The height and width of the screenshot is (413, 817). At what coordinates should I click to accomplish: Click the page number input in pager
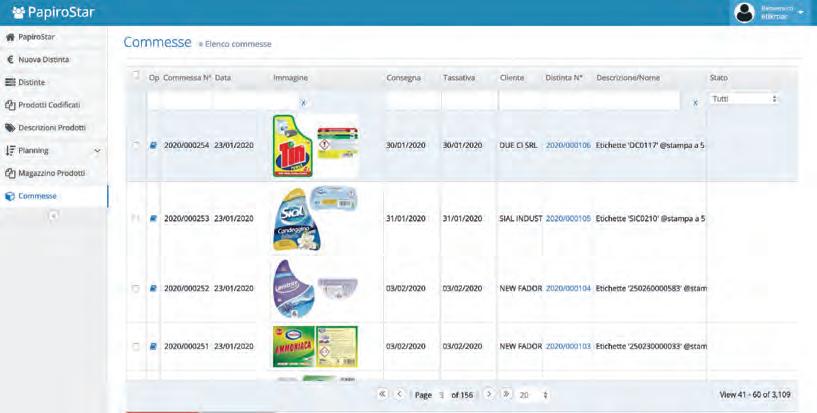(x=441, y=395)
